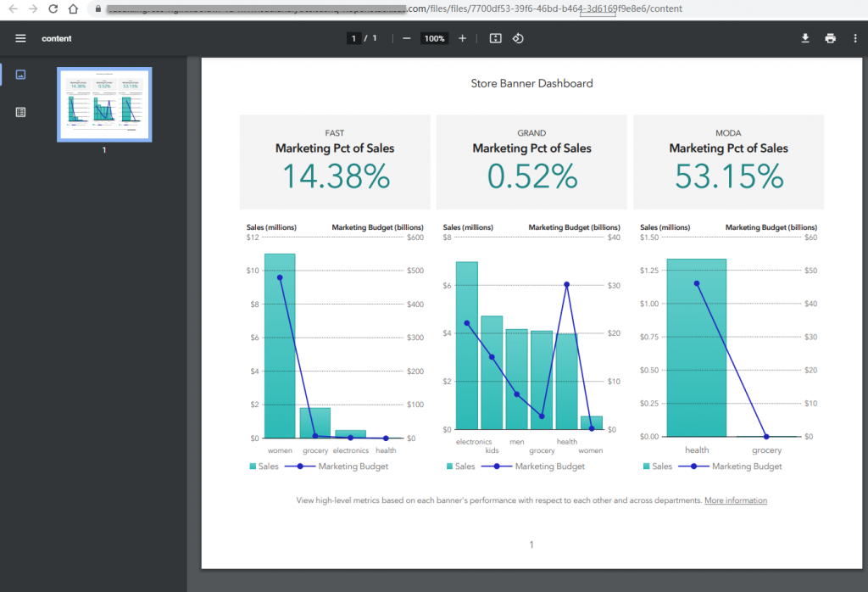Rotate the page counterclockwise

click(x=518, y=38)
